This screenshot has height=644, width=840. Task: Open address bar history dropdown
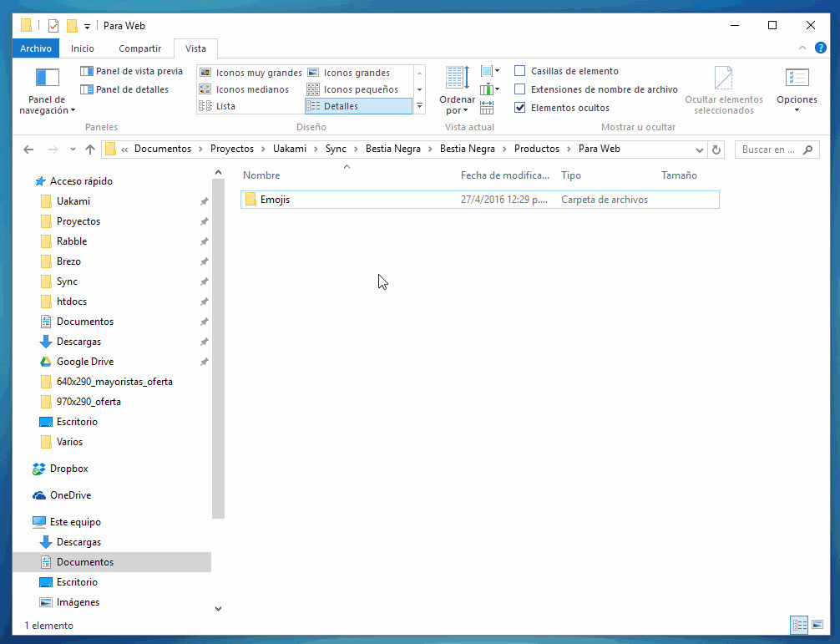tap(699, 150)
